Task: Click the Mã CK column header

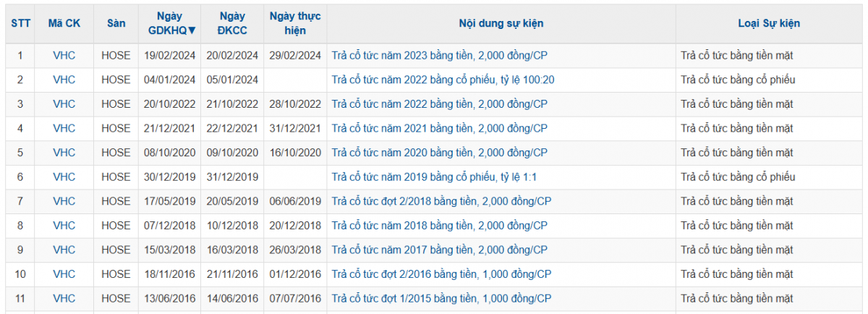Action: click(x=64, y=23)
